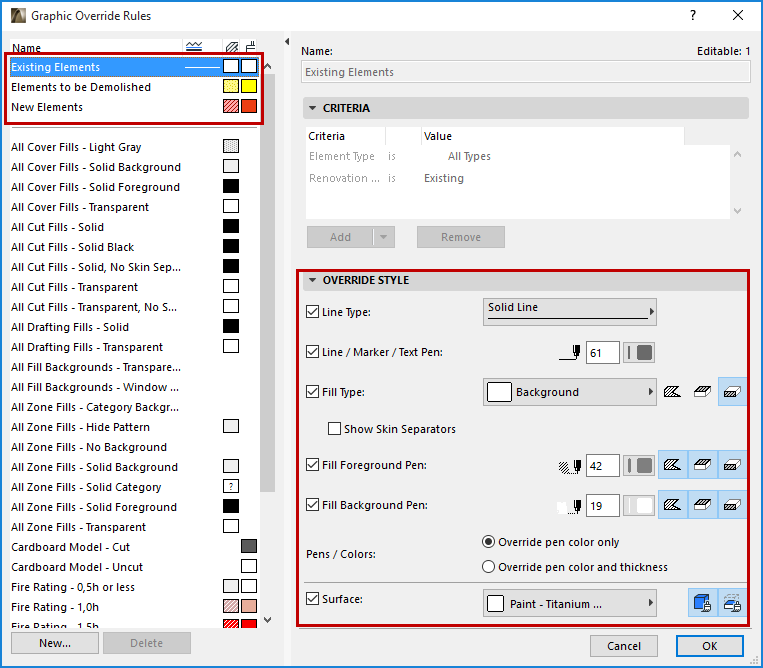Uncheck the Fill Type checkbox
This screenshot has width=763, height=668.
[x=312, y=391]
